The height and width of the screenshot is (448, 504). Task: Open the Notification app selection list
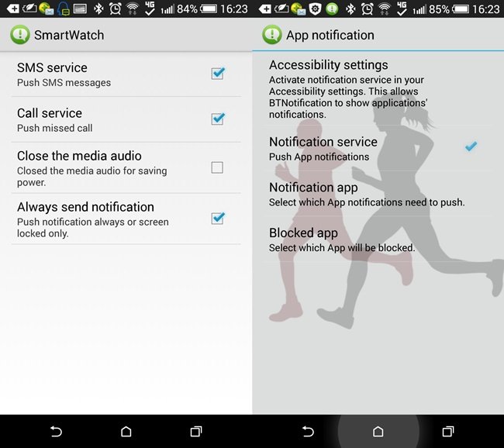click(313, 188)
